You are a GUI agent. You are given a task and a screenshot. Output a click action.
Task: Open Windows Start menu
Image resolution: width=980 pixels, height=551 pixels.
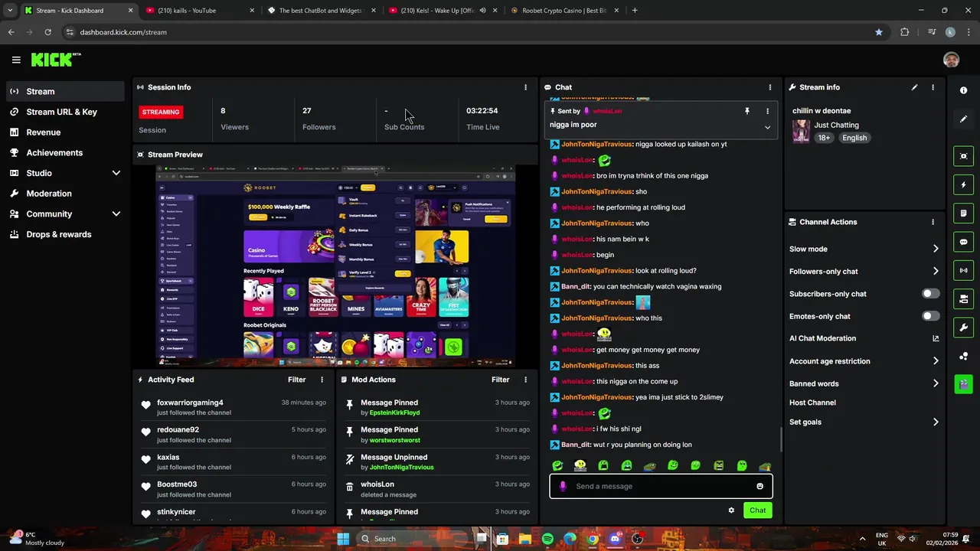click(x=343, y=539)
